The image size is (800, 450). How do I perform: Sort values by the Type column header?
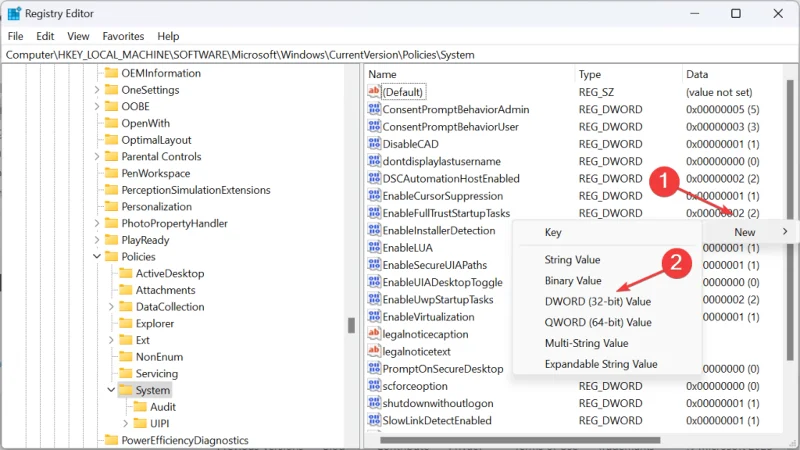click(590, 75)
